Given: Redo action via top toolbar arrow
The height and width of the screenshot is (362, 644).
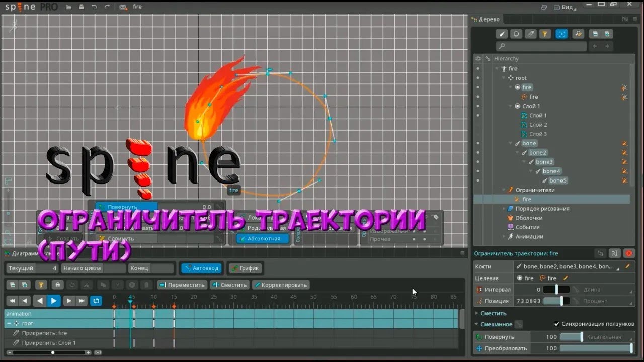Looking at the screenshot, I should pos(107,7).
